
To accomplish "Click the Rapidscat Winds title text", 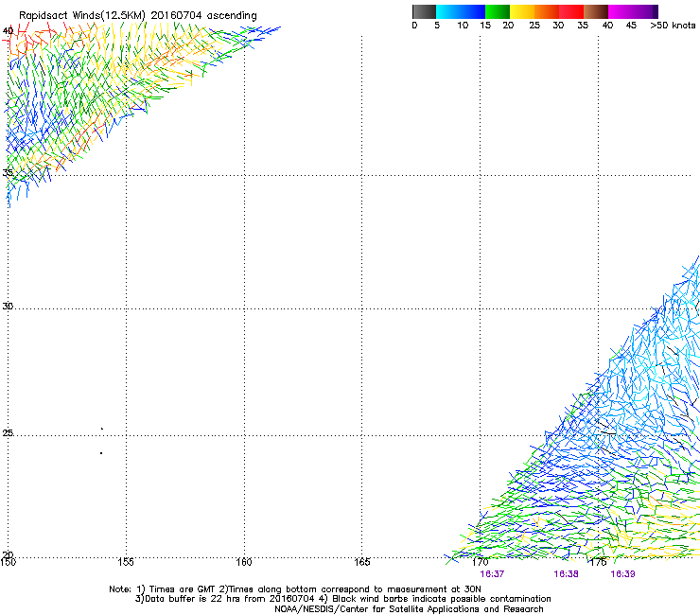I will (x=138, y=15).
